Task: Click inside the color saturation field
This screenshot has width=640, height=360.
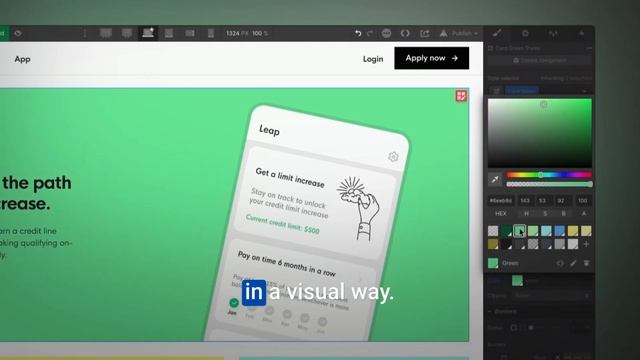Action: tap(540, 133)
